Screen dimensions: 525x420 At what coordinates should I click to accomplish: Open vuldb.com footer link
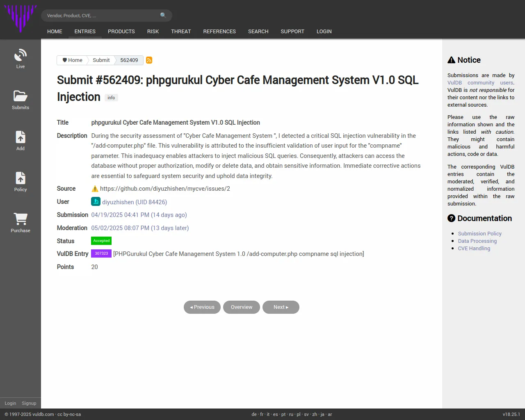(43, 414)
